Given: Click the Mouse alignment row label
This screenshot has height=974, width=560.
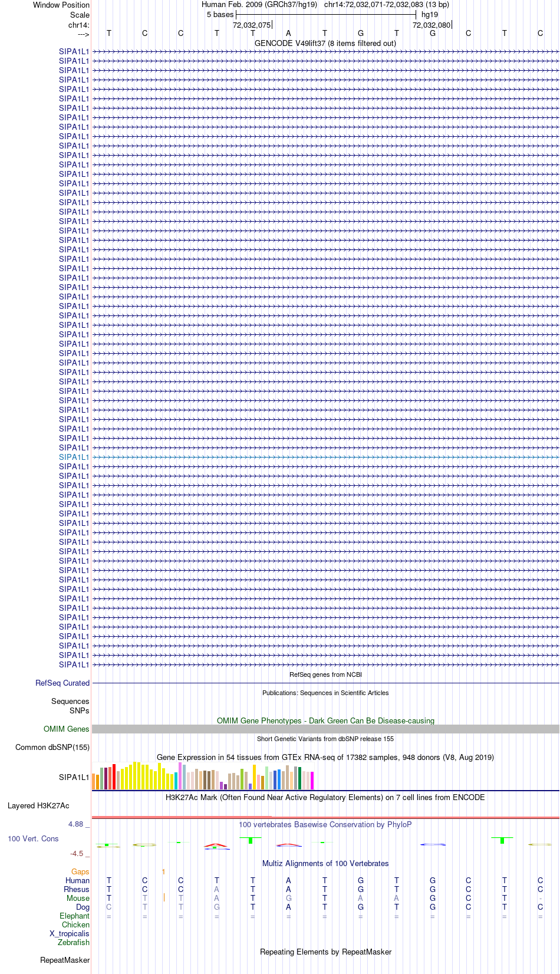Looking at the screenshot, I should pyautogui.click(x=78, y=898).
